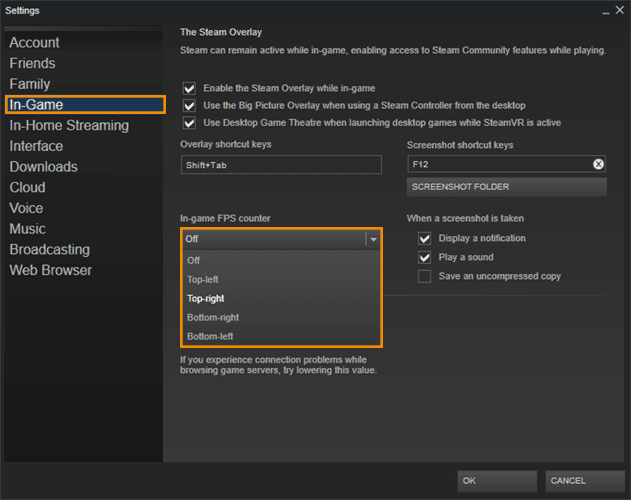Open Web Browser settings category
631x500 pixels.
tap(84, 270)
